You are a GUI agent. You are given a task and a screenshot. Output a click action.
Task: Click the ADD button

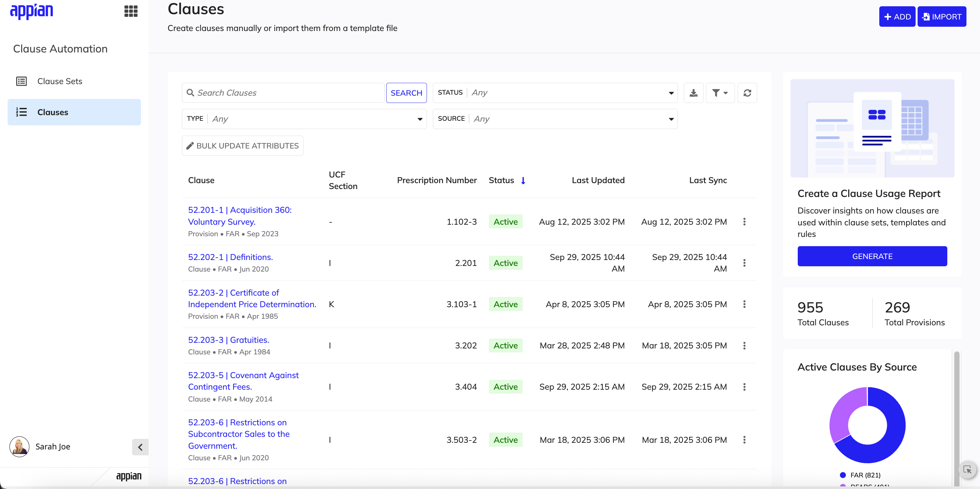897,17
